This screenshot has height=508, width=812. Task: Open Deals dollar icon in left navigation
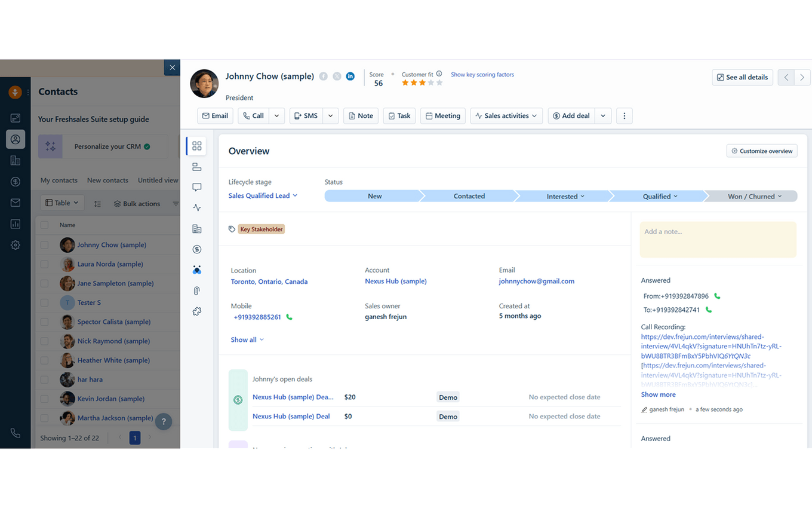pos(16,182)
